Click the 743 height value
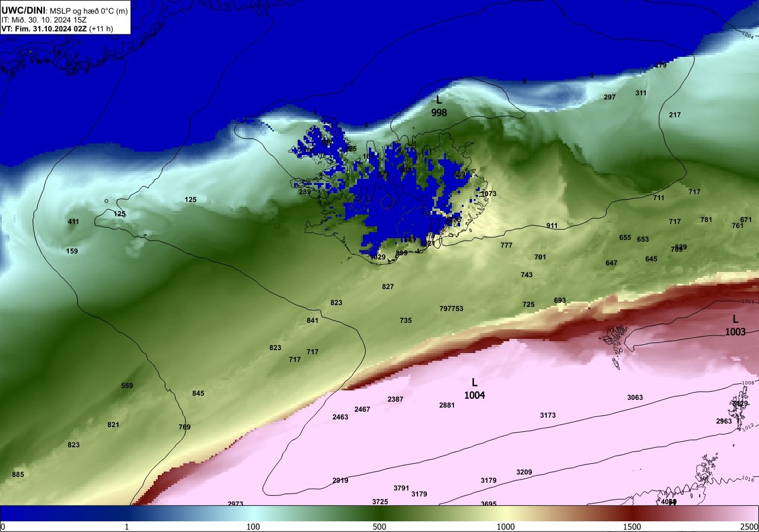 tap(527, 275)
